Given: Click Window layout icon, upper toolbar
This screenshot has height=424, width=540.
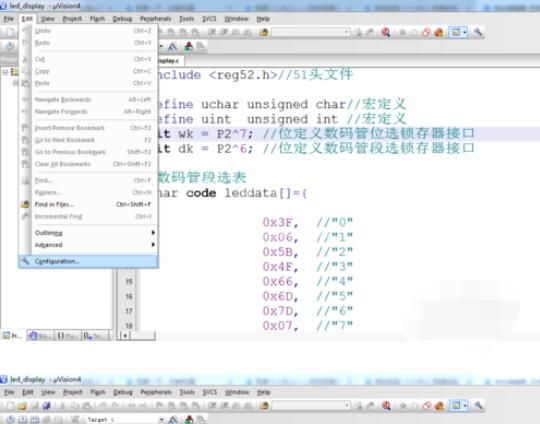Looking at the screenshot, I should click(x=456, y=32).
